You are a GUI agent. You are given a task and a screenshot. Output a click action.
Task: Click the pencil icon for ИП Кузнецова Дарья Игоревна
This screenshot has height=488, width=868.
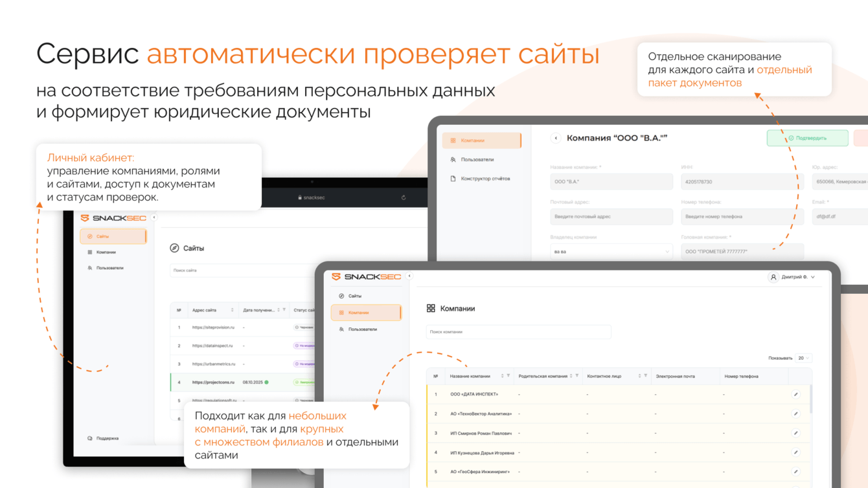click(795, 452)
